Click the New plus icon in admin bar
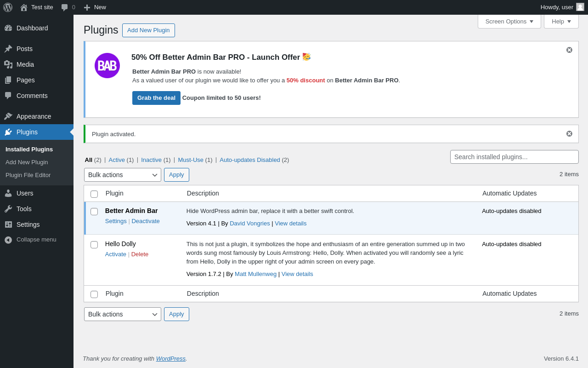The width and height of the screenshot is (588, 368). click(x=87, y=7)
